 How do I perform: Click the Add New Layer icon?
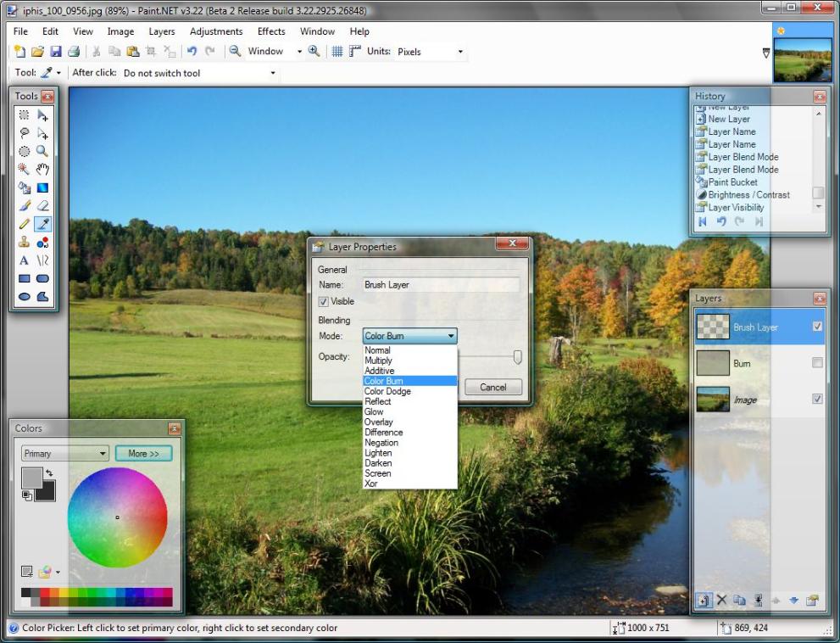pos(704,600)
